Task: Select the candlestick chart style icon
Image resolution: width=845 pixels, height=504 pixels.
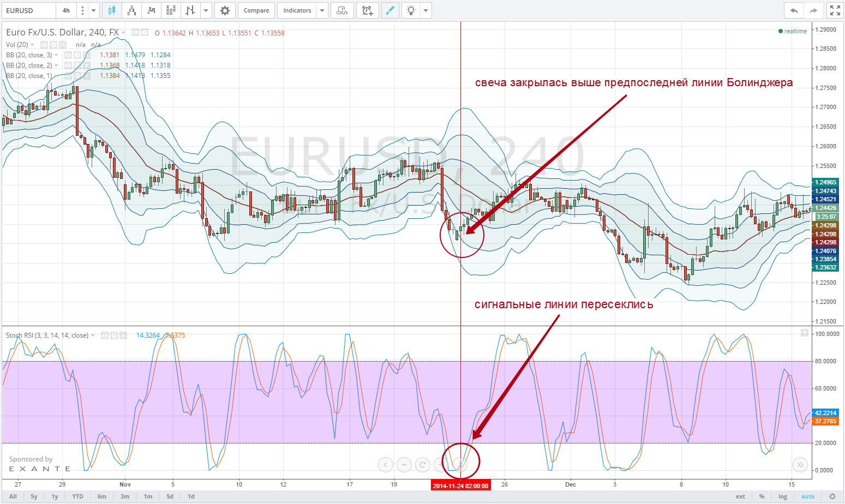Action: pos(112,10)
